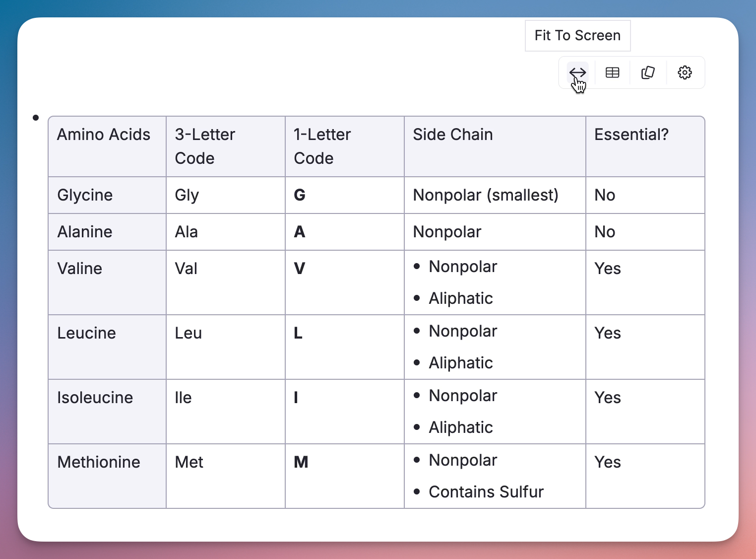This screenshot has height=559, width=756.
Task: Click the bold V letter cell
Action: pos(300,269)
